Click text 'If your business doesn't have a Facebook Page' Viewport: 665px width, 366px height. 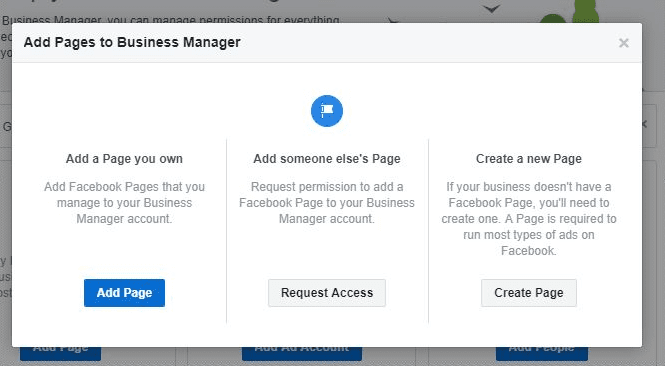point(528,195)
